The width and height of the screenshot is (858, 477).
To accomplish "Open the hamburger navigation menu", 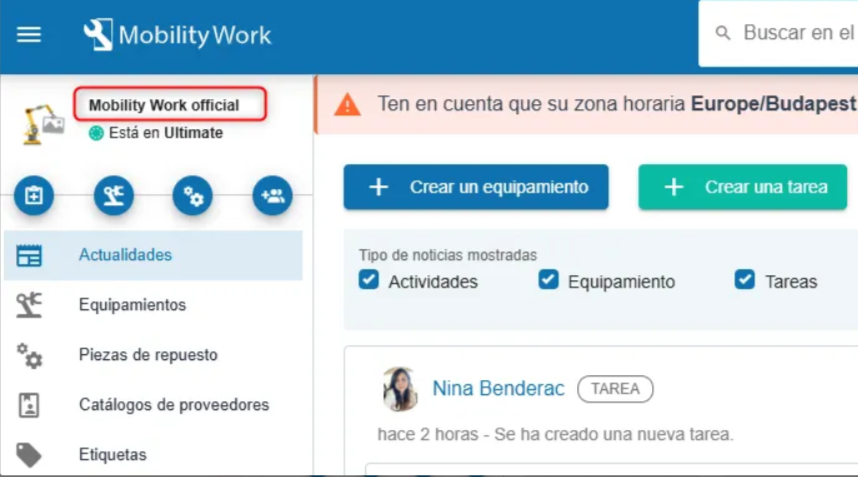I will pyautogui.click(x=29, y=35).
